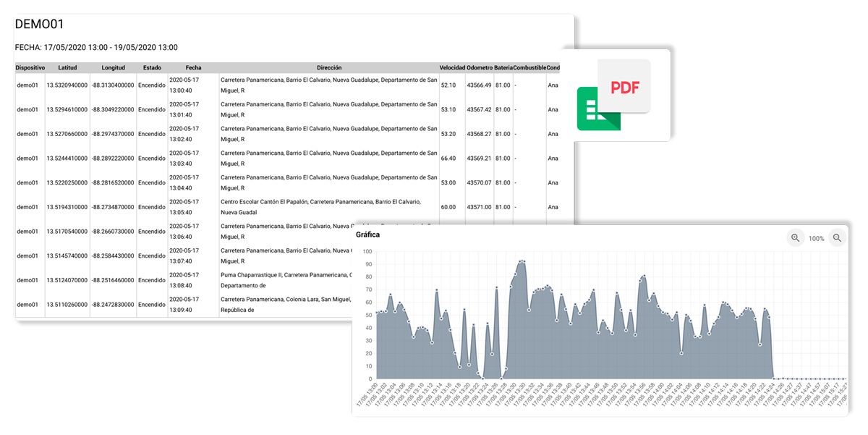Viewport: 868px width, 435px height.
Task: Select latitude cell 13.5294610000
Action: [67, 110]
